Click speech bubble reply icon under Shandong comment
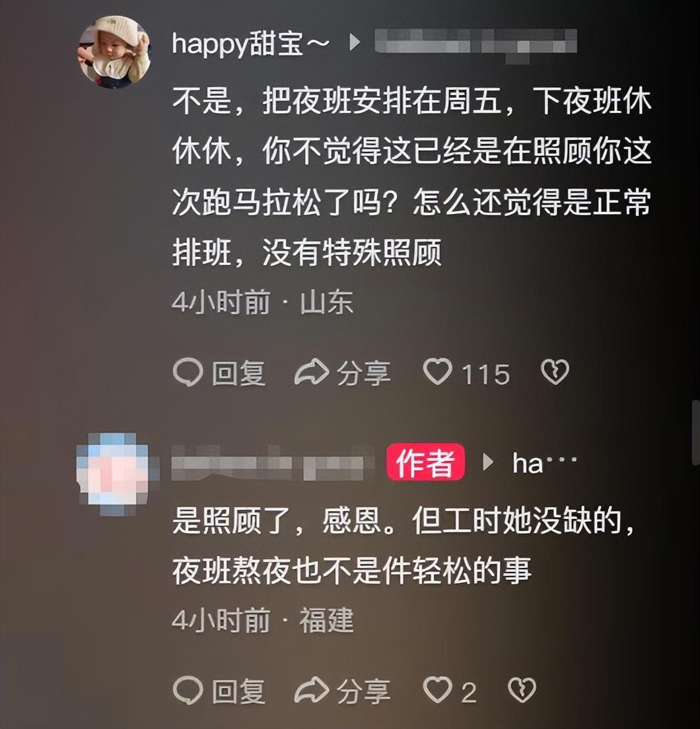 [x=188, y=373]
